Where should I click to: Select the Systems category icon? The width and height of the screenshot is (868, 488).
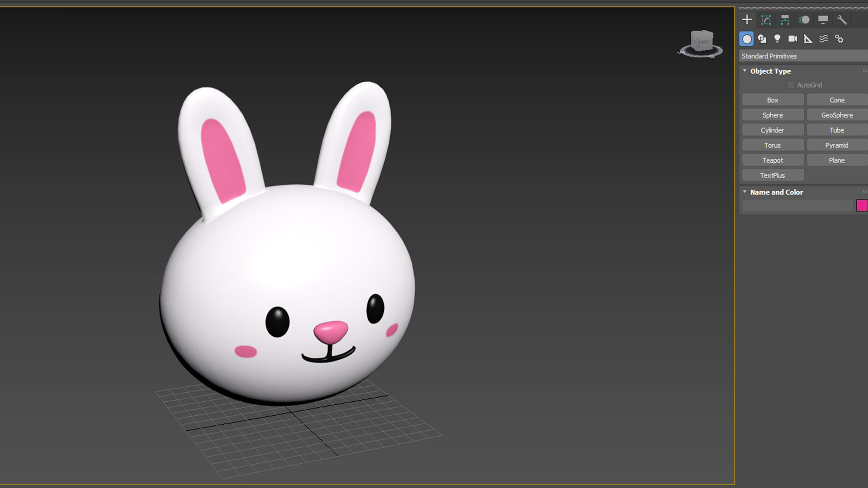coord(839,39)
